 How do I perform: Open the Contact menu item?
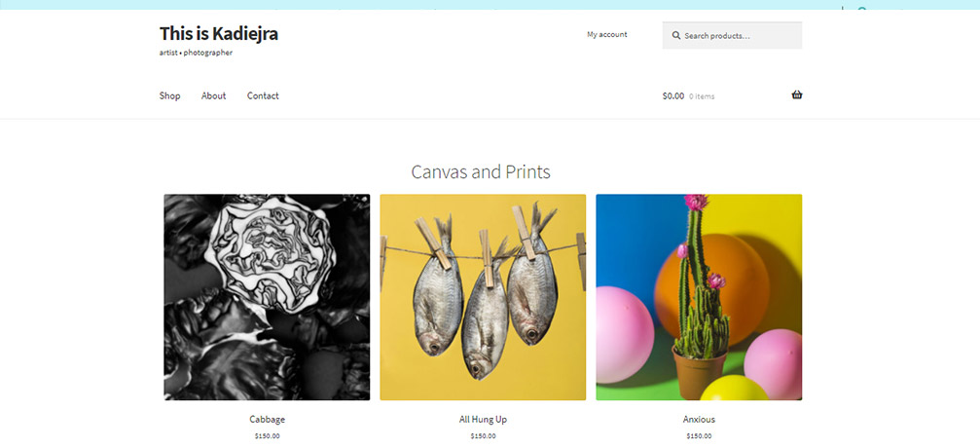point(263,95)
